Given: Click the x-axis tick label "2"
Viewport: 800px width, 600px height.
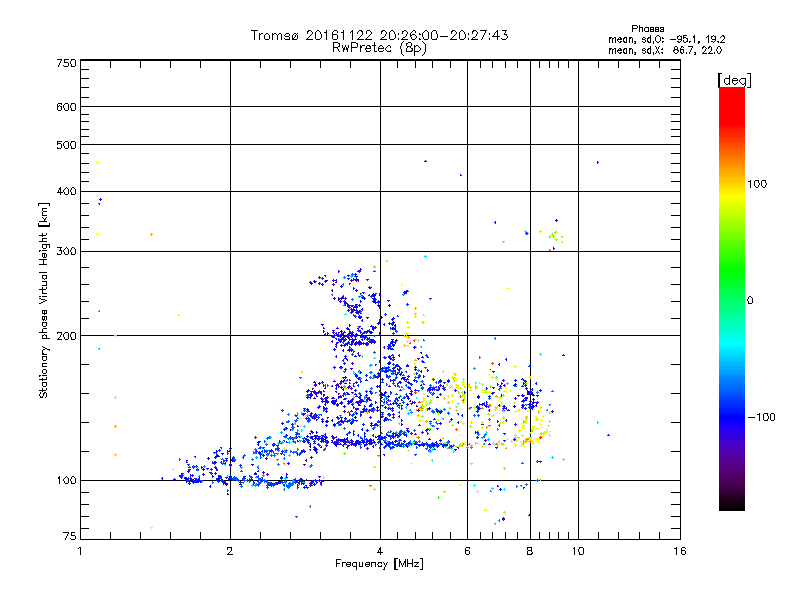Looking at the screenshot, I should (230, 551).
